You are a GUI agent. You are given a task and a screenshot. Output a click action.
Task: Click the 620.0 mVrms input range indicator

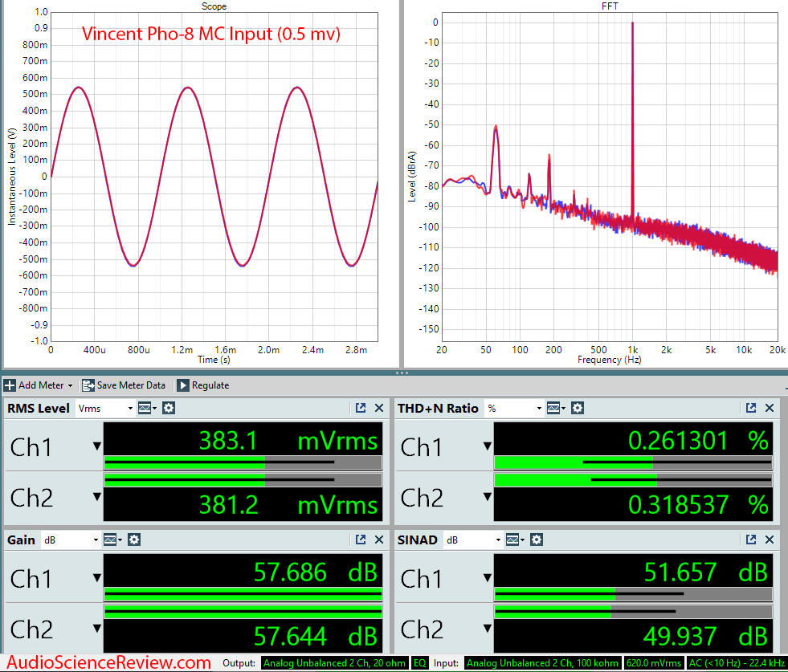[654, 663]
